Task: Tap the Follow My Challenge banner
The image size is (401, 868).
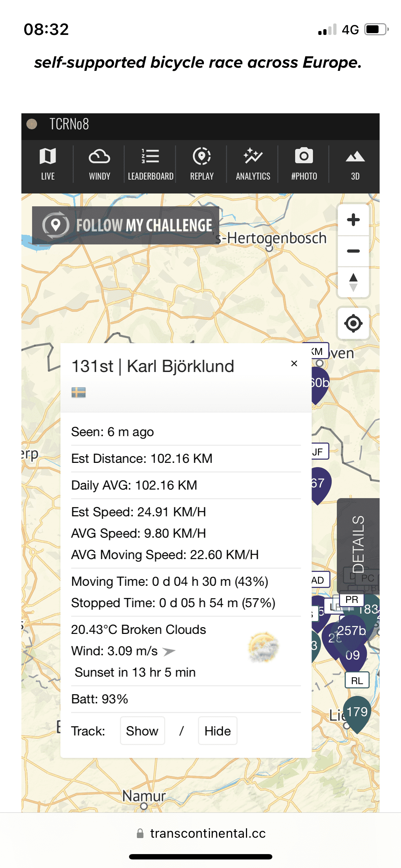Action: (125, 225)
